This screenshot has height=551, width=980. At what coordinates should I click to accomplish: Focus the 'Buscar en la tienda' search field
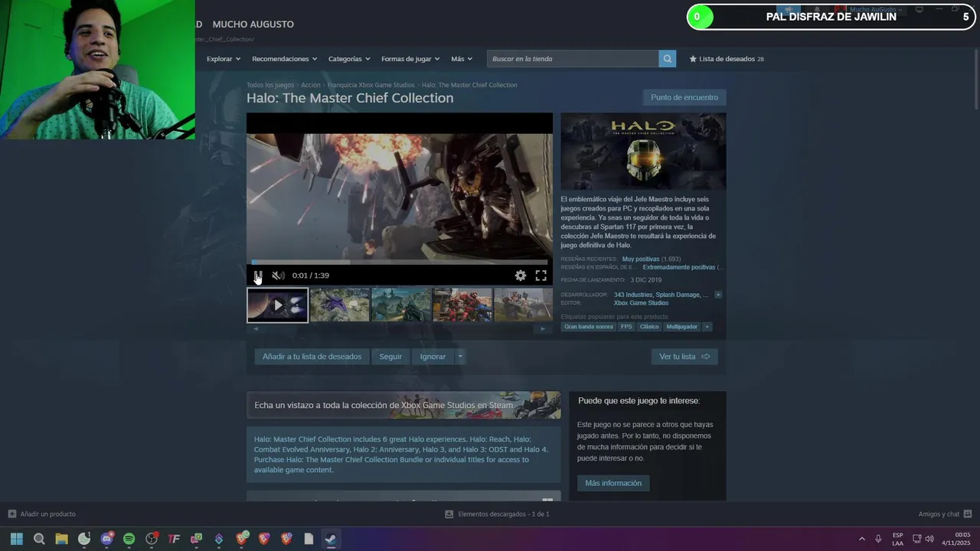(573, 59)
